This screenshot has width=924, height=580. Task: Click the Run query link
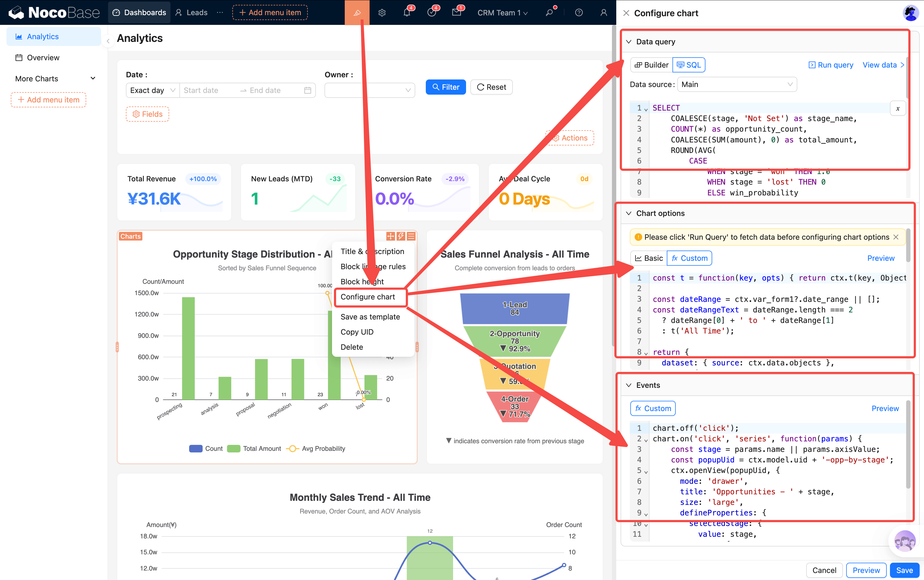pyautogui.click(x=831, y=65)
